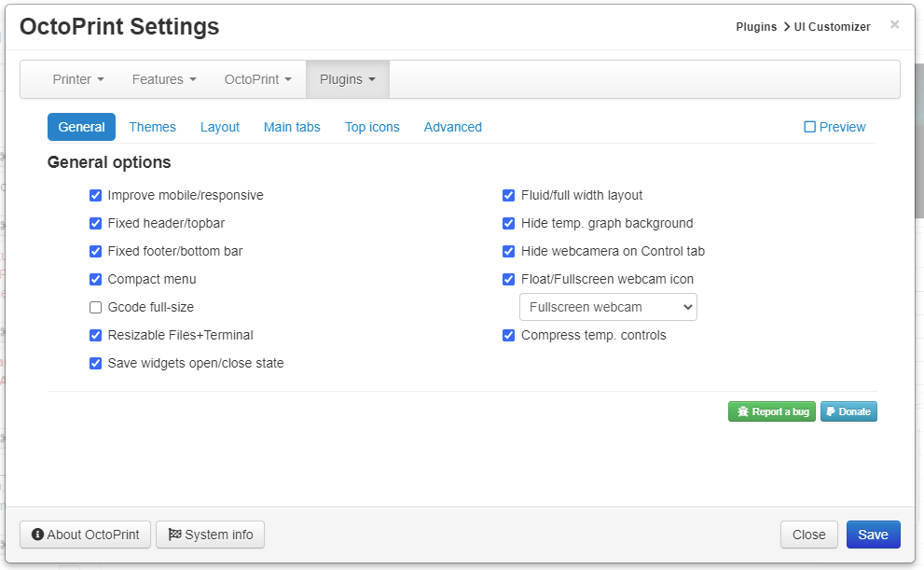Open the Plugins dropdown menu

348,79
